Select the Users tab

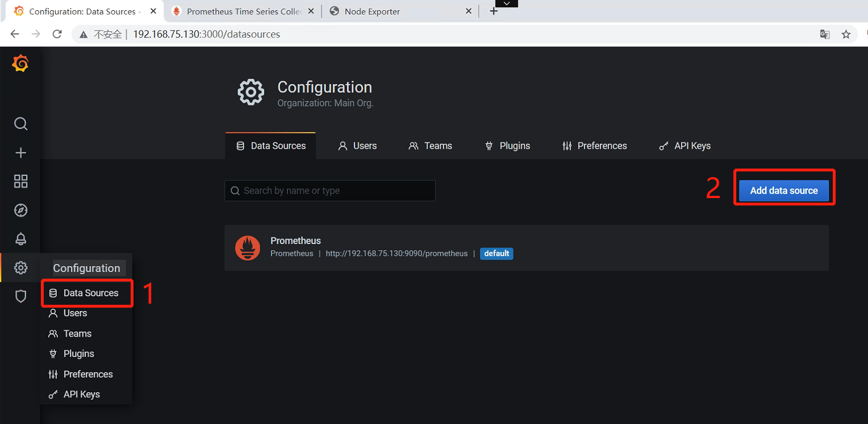point(357,146)
